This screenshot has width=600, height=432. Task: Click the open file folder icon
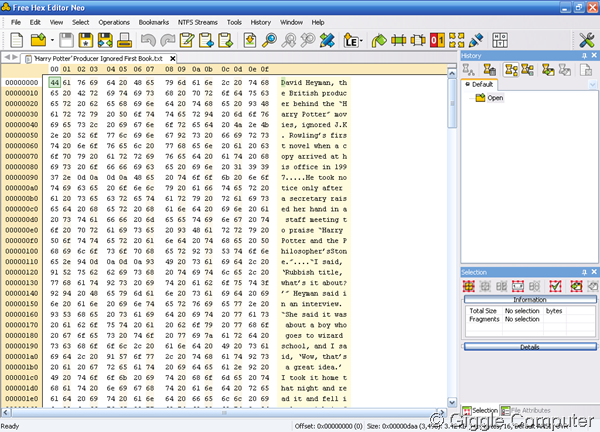(38, 40)
